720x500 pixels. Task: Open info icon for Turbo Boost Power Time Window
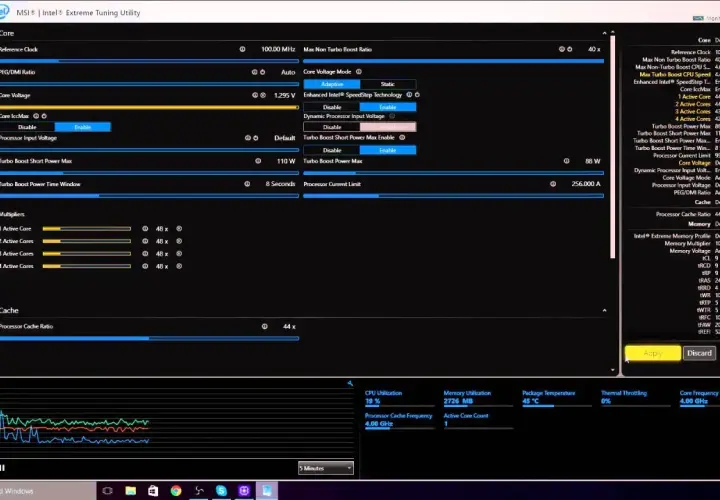tap(247, 184)
